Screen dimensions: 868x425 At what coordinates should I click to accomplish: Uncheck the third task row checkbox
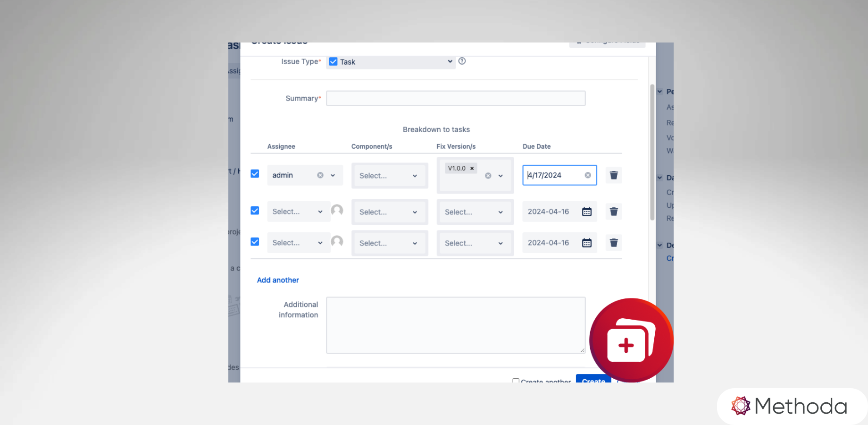point(255,242)
